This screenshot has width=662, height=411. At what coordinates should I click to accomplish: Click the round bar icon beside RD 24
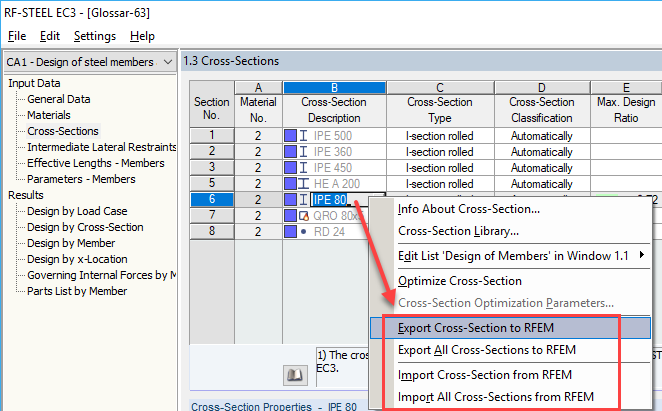tap(304, 231)
